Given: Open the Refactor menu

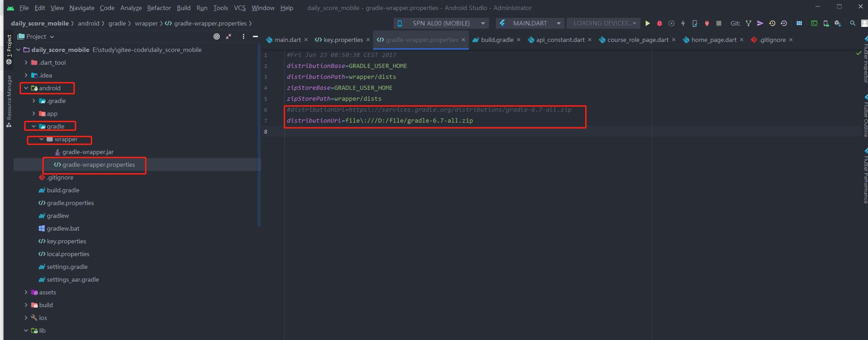Looking at the screenshot, I should (x=159, y=8).
